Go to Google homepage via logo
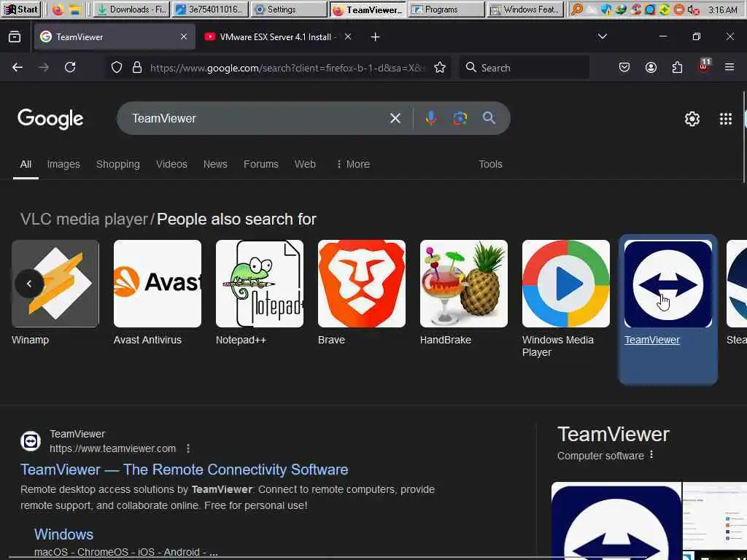 [50, 119]
